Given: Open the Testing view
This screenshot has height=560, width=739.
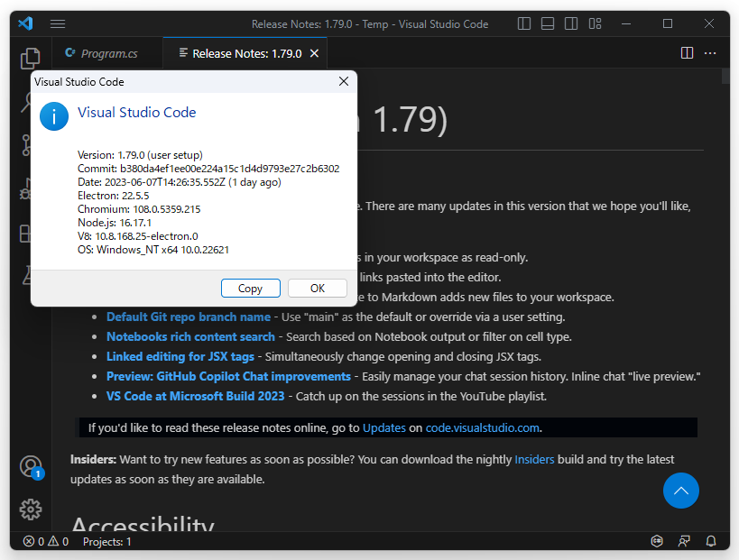Looking at the screenshot, I should (x=31, y=275).
